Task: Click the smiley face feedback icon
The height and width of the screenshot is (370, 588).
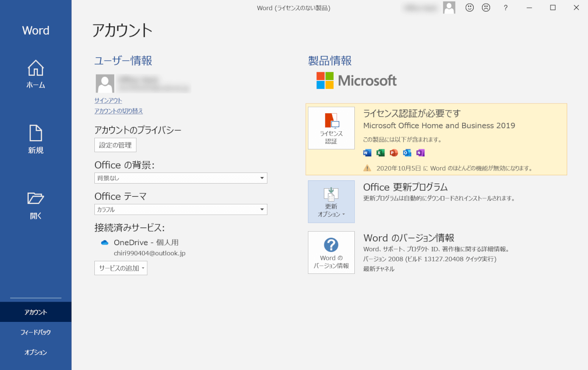Action: tap(470, 7)
